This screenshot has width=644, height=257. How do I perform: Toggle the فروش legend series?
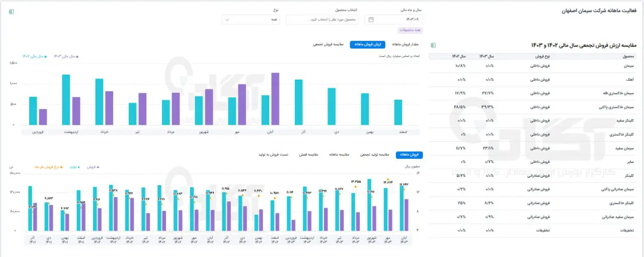[x=93, y=166]
